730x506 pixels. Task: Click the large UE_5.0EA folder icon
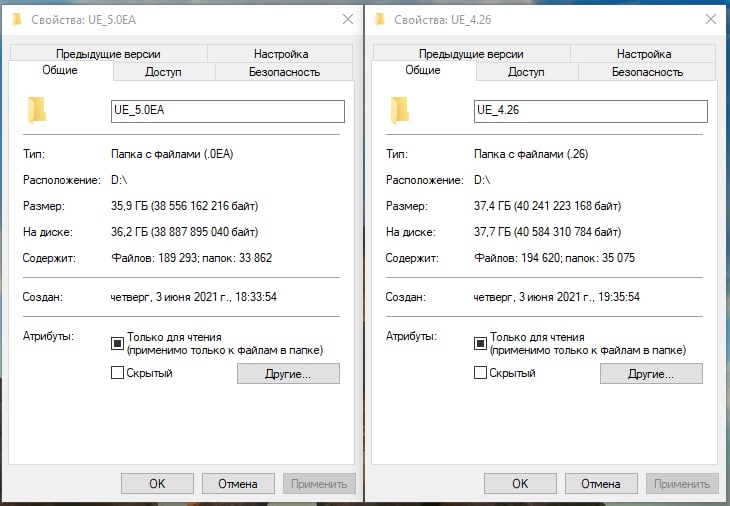[37, 110]
